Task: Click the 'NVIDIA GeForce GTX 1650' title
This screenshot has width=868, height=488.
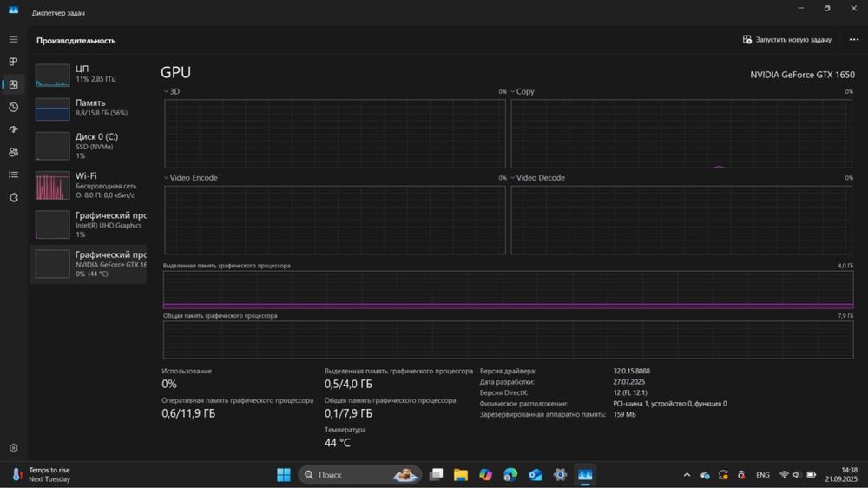Action: pyautogui.click(x=802, y=74)
